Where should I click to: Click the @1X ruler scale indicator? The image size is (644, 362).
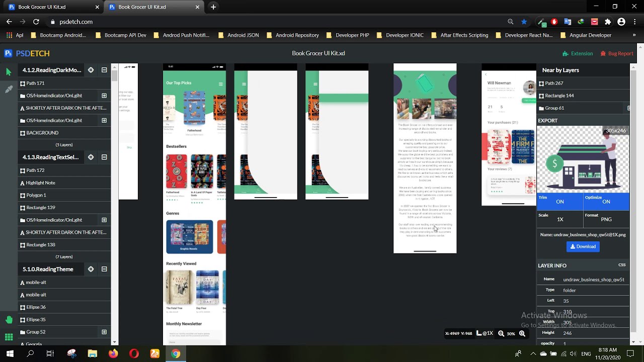click(485, 333)
